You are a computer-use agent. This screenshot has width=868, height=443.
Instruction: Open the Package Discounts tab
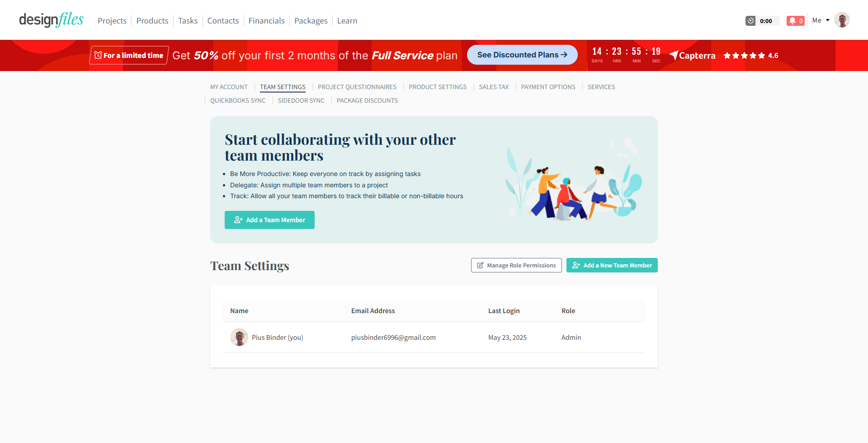(x=367, y=100)
